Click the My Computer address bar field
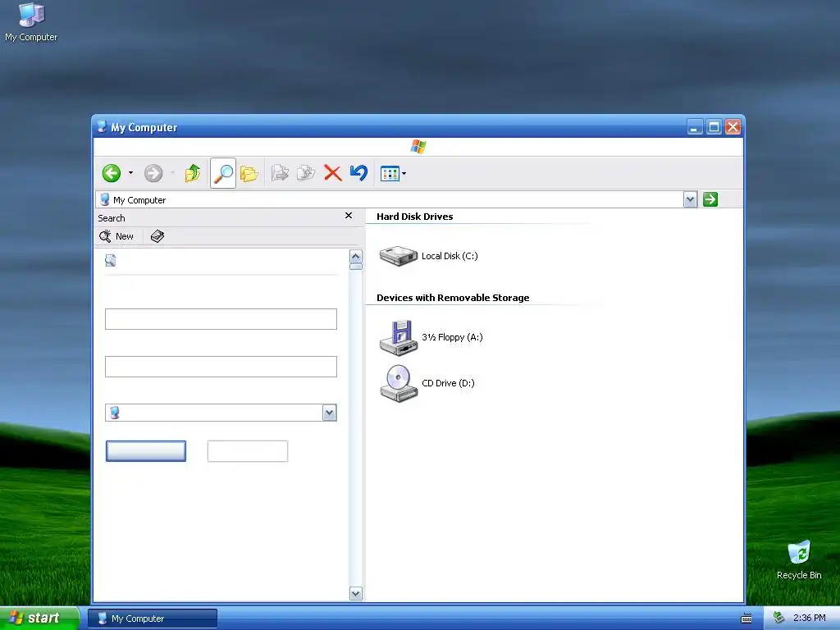The width and height of the screenshot is (840, 630). click(x=390, y=200)
